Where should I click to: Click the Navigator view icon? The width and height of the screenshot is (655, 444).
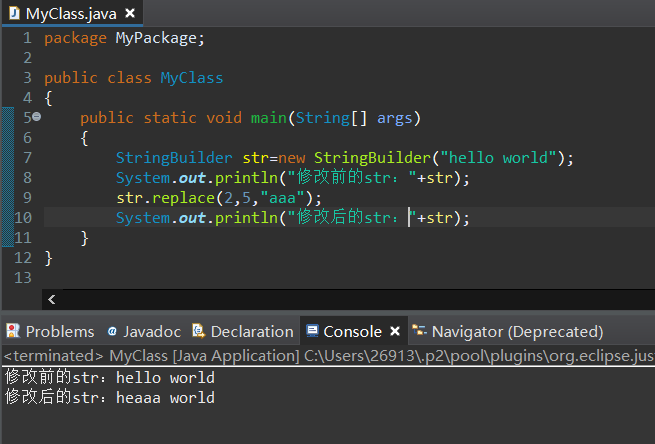click(x=419, y=331)
